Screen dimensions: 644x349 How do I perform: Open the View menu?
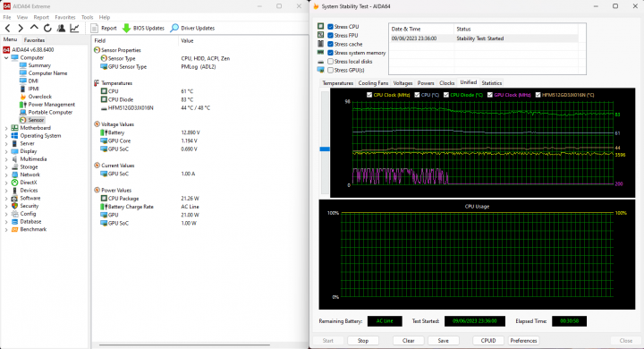point(22,17)
